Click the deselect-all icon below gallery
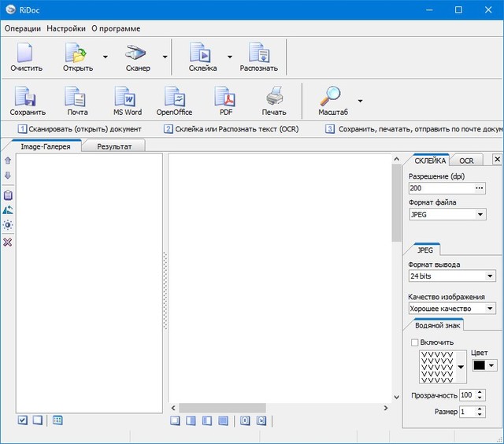504x444 pixels. [x=37, y=420]
